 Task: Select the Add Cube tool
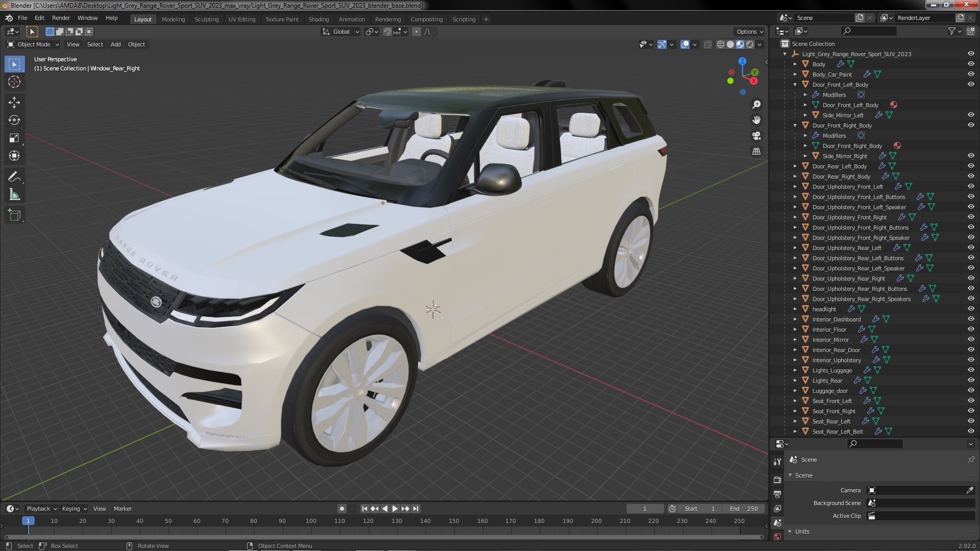coord(14,215)
